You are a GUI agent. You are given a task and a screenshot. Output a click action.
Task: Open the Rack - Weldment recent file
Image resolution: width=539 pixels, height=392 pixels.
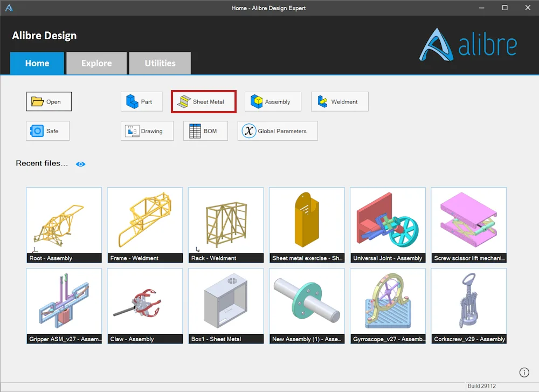pos(226,225)
